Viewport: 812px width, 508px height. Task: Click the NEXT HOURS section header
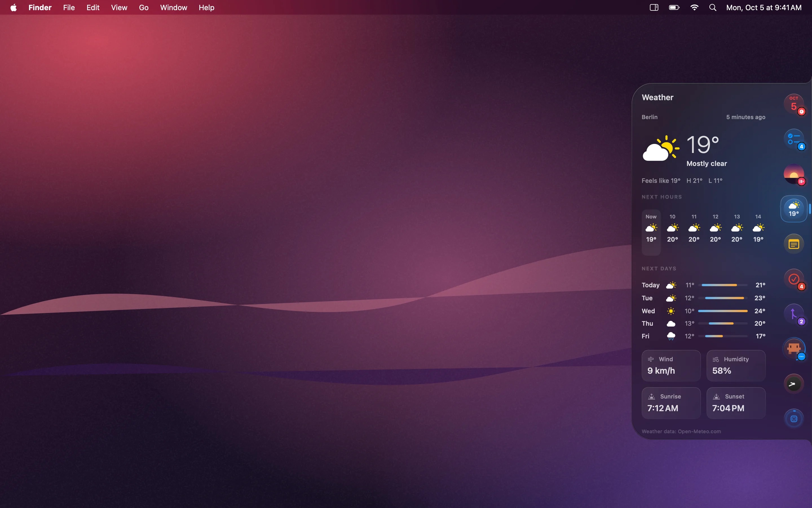pos(662,197)
